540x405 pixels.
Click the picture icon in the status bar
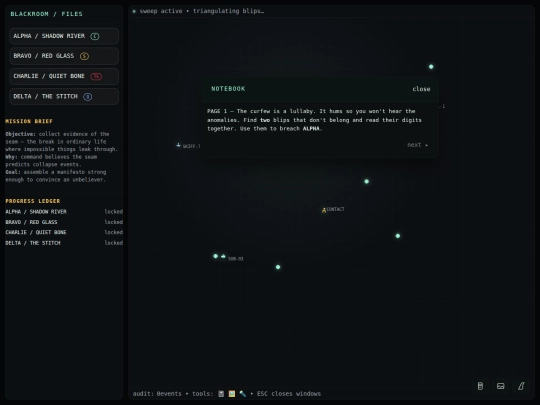(x=232, y=394)
